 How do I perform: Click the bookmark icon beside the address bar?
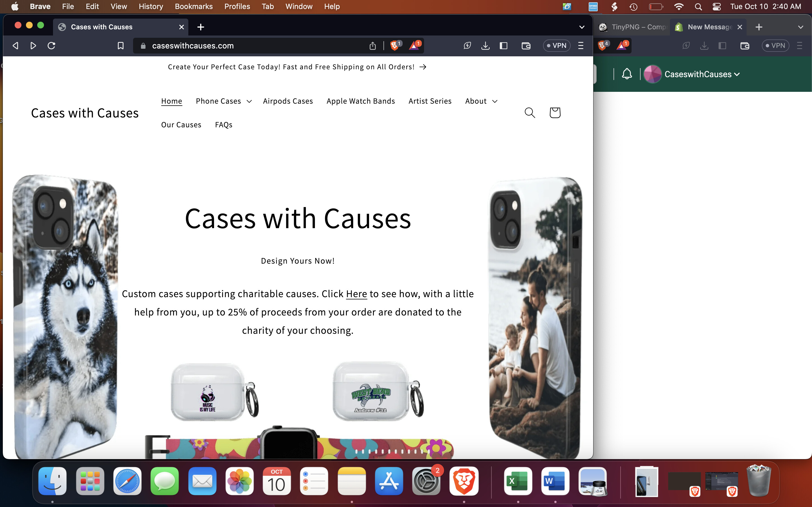tap(120, 46)
